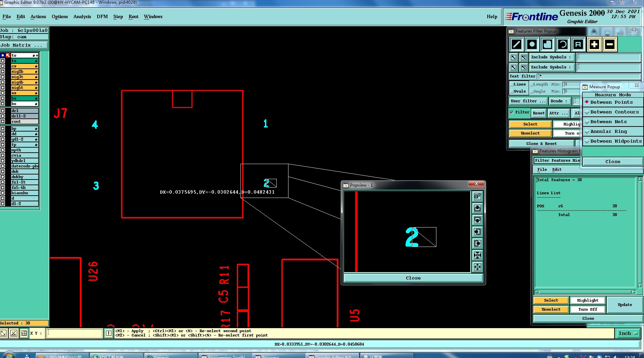Viewport: 644px width, 358px height.
Task: Open the Attr ... options
Action: pyautogui.click(x=559, y=113)
